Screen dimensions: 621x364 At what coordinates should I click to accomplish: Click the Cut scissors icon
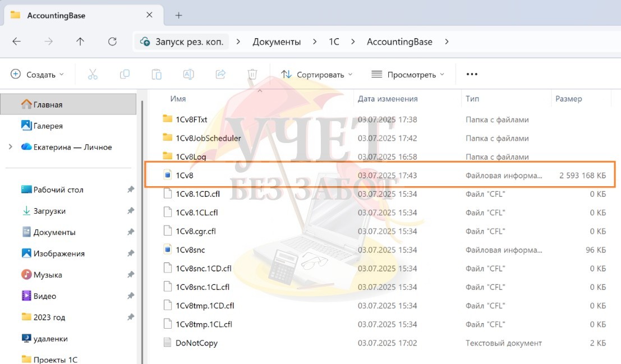(x=93, y=74)
